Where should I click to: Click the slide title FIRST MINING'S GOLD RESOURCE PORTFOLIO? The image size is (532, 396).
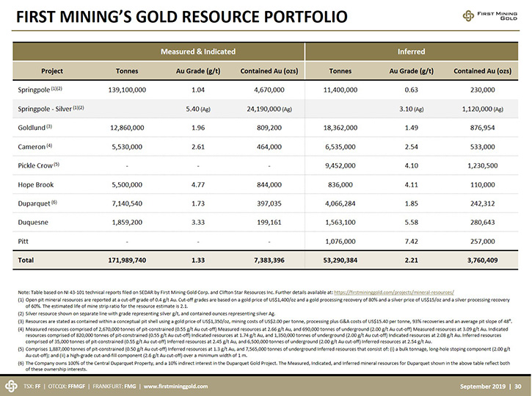(182, 17)
